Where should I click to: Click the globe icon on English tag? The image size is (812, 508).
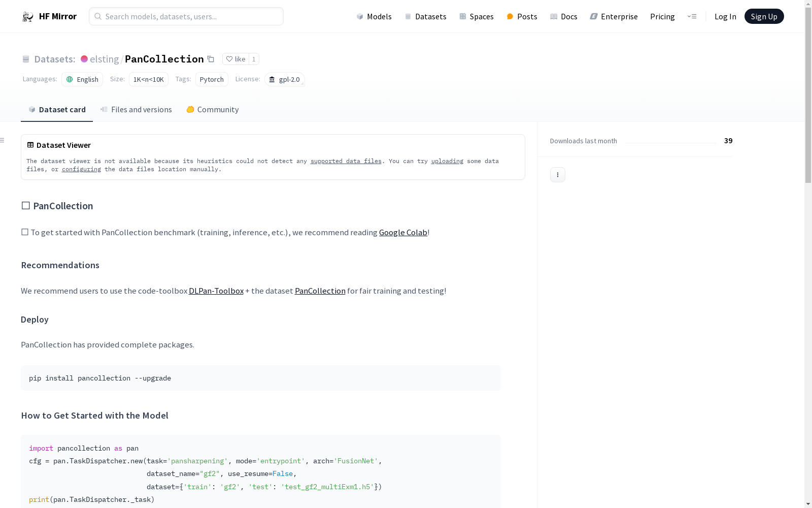click(x=70, y=79)
